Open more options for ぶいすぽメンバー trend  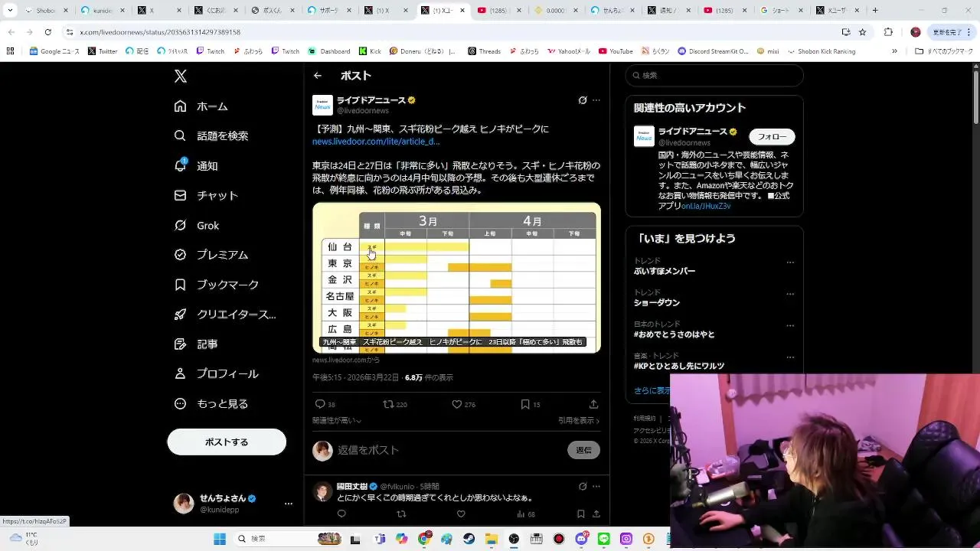(790, 262)
